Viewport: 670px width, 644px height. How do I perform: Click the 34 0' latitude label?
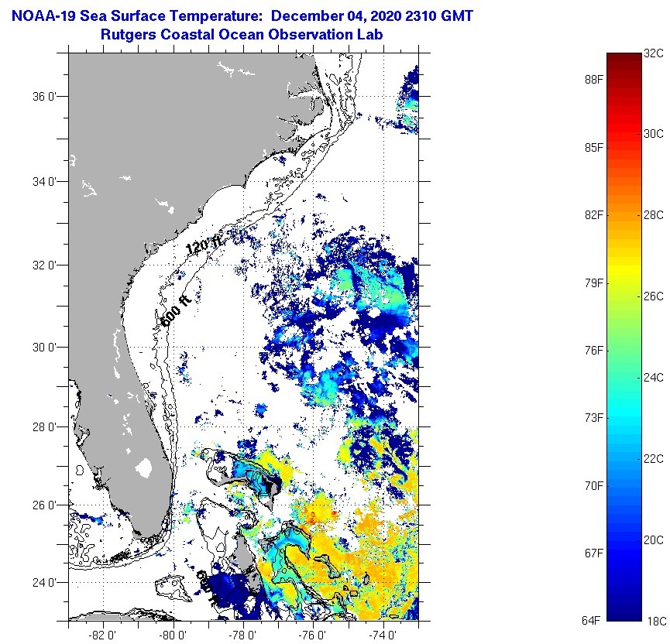[x=44, y=181]
